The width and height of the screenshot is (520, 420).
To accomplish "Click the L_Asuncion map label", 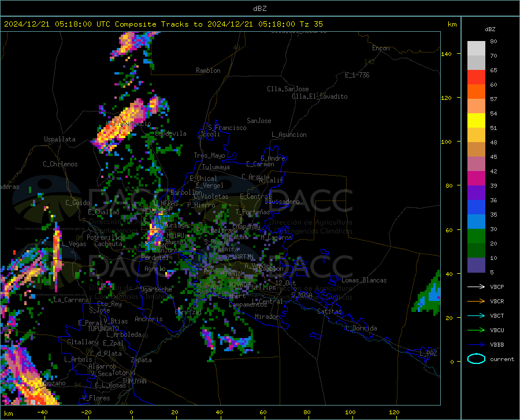I will pyautogui.click(x=289, y=135).
